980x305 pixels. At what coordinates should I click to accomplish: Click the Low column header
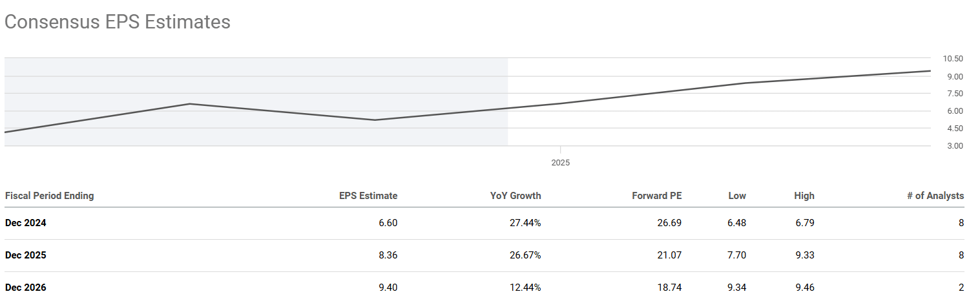(737, 196)
